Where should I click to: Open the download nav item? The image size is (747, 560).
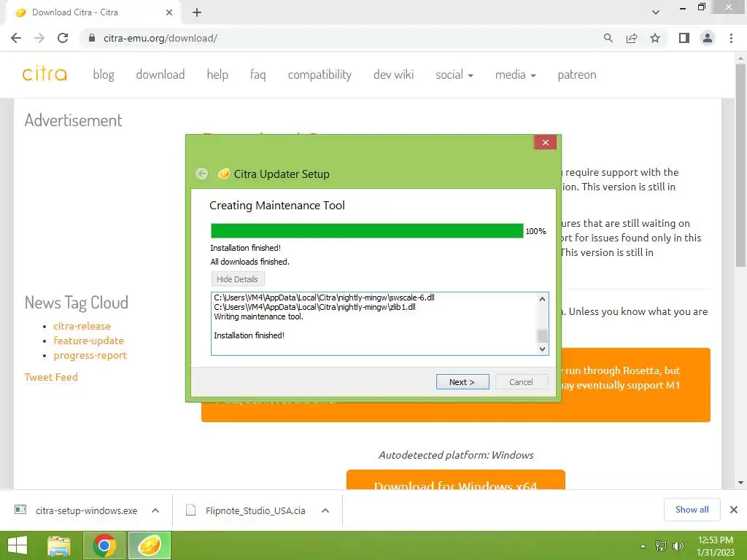[160, 75]
